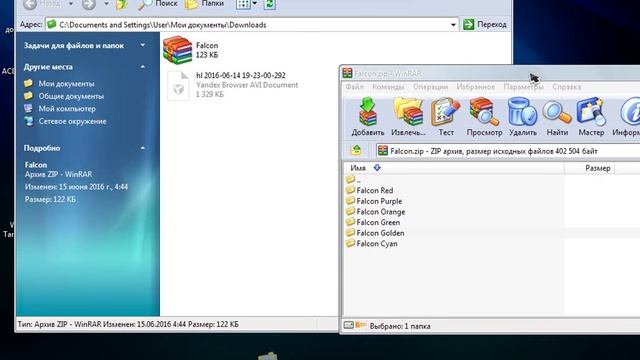Viewport: 640px width, 360px height.
Task: Click the Back arrow in Explorer toolbar
Action: tap(30, 4)
